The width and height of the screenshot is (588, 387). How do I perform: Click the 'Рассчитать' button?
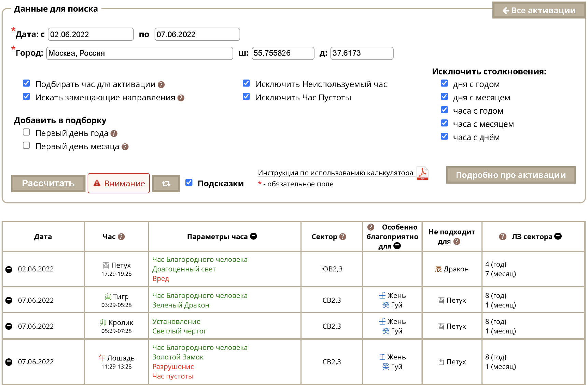[x=48, y=184]
